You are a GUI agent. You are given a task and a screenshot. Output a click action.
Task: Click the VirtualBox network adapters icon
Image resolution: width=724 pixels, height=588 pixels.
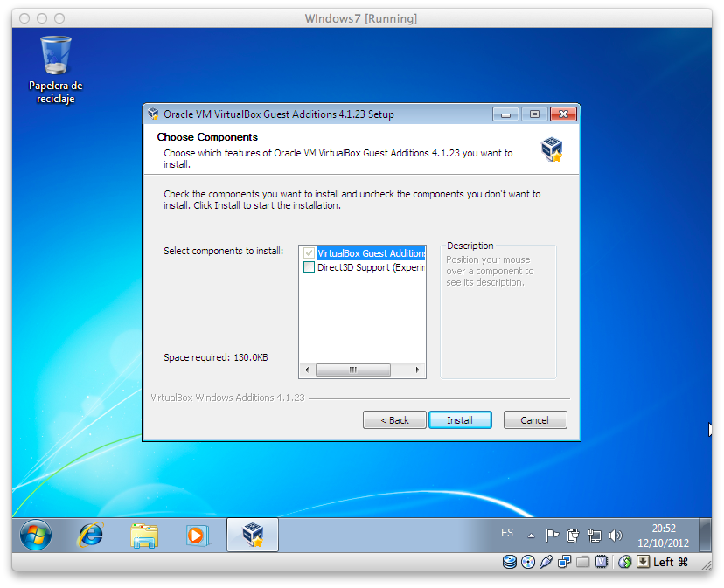point(564,562)
